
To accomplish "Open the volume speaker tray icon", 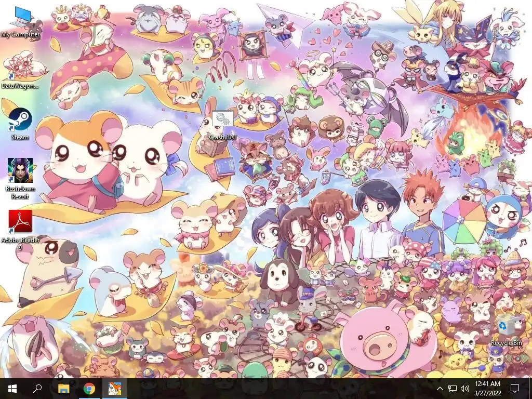I will pyautogui.click(x=465, y=389).
